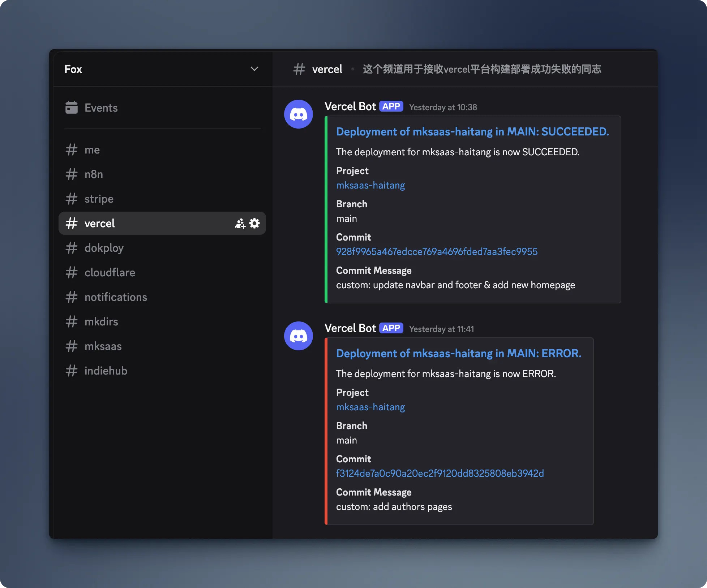Select the me channel
The image size is (707, 588).
[x=162, y=150]
